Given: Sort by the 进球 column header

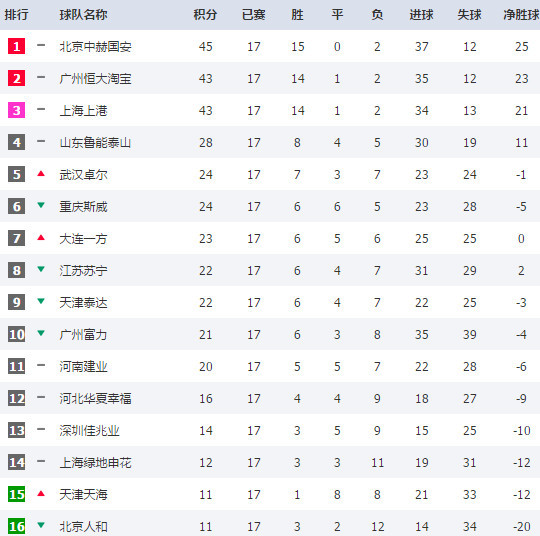Looking at the screenshot, I should click(x=422, y=15).
